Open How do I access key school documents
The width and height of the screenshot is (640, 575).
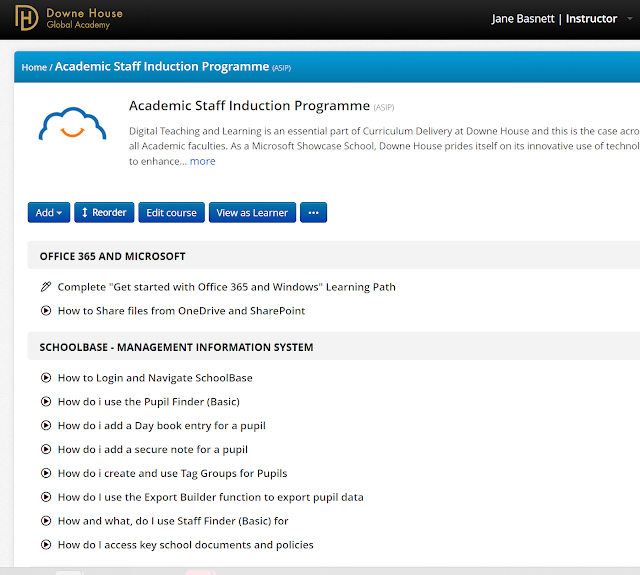[186, 545]
